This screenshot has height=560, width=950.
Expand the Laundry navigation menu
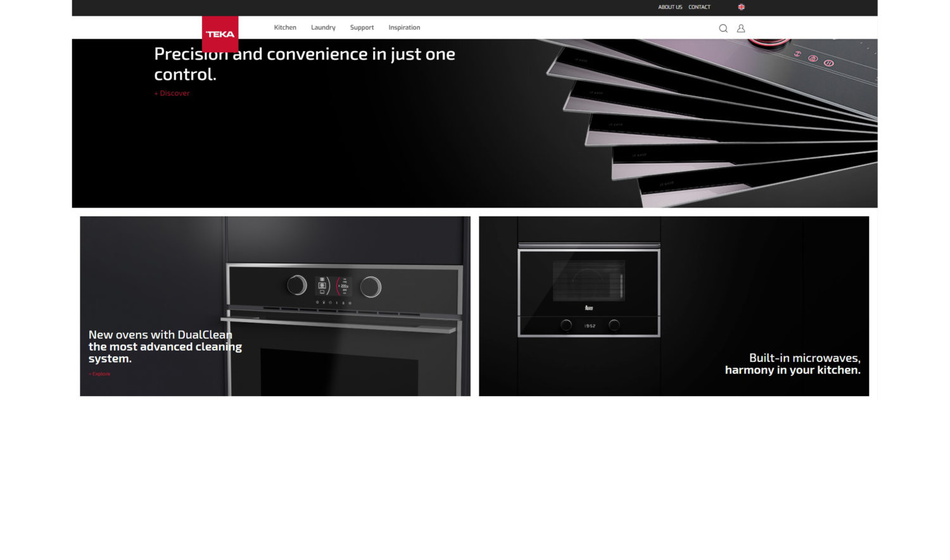coord(323,27)
